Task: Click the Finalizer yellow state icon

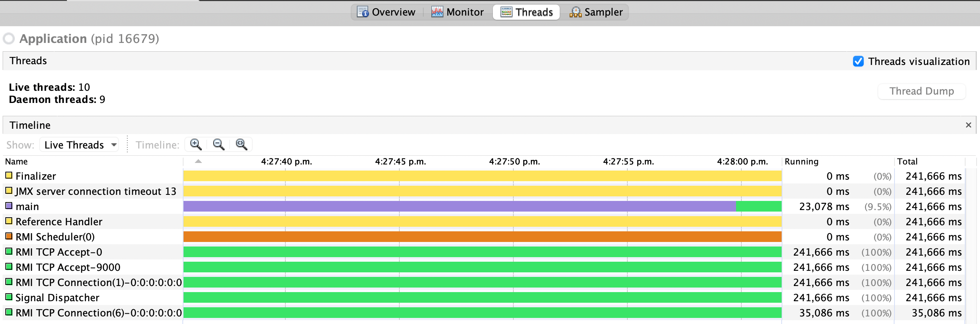Action: coord(9,175)
